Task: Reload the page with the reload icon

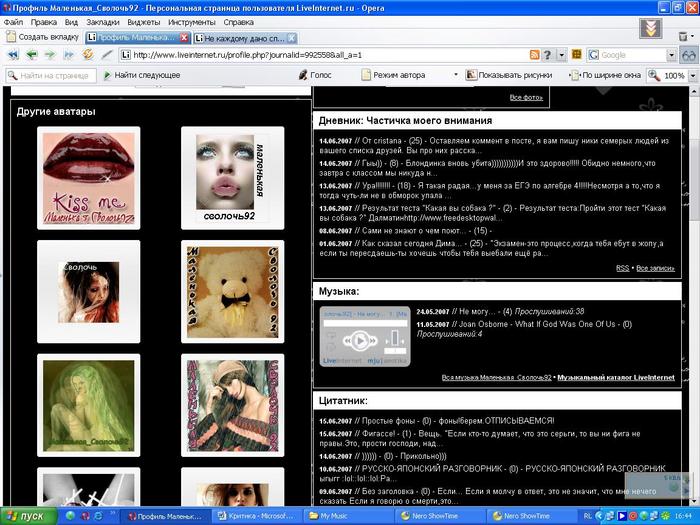Action: [x=88, y=54]
